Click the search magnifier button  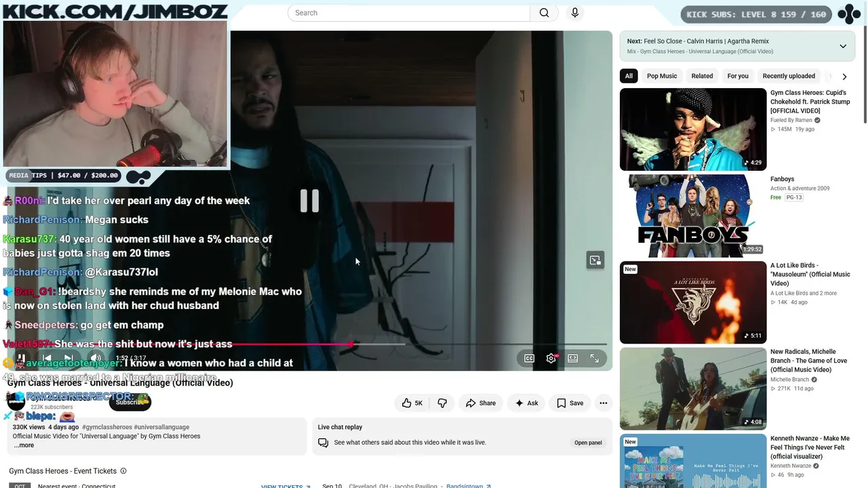coord(544,13)
